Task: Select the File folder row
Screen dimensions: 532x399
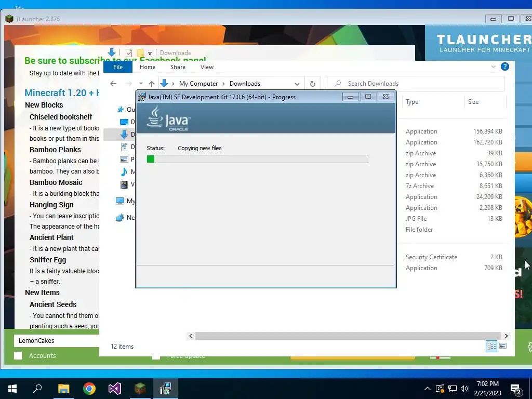Action: pos(453,229)
